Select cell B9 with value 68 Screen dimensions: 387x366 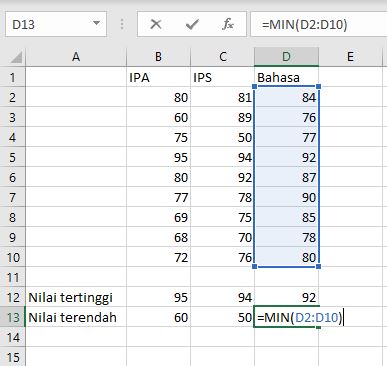[x=158, y=237]
